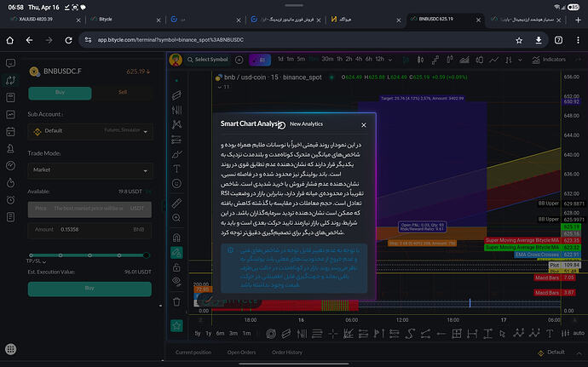Click the large green Buy submit button
Image resolution: width=588 pixels, height=367 pixels.
click(90, 289)
